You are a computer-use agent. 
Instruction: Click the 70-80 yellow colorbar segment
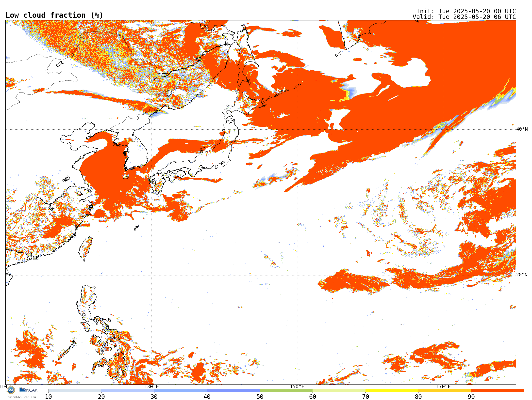392,391
